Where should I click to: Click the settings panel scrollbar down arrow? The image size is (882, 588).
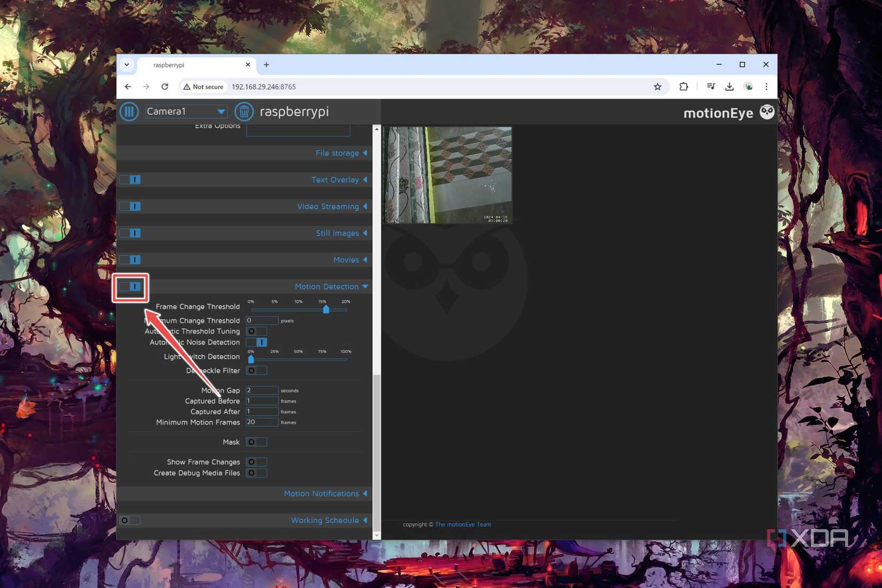coord(376,535)
